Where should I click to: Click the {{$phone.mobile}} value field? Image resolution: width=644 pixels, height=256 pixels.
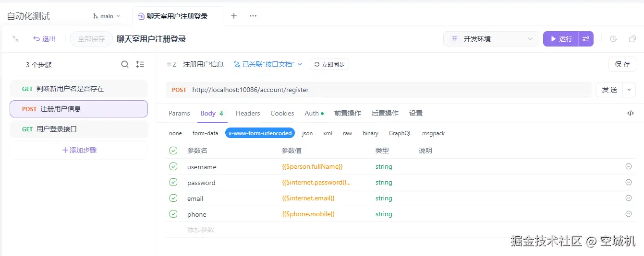(308, 214)
